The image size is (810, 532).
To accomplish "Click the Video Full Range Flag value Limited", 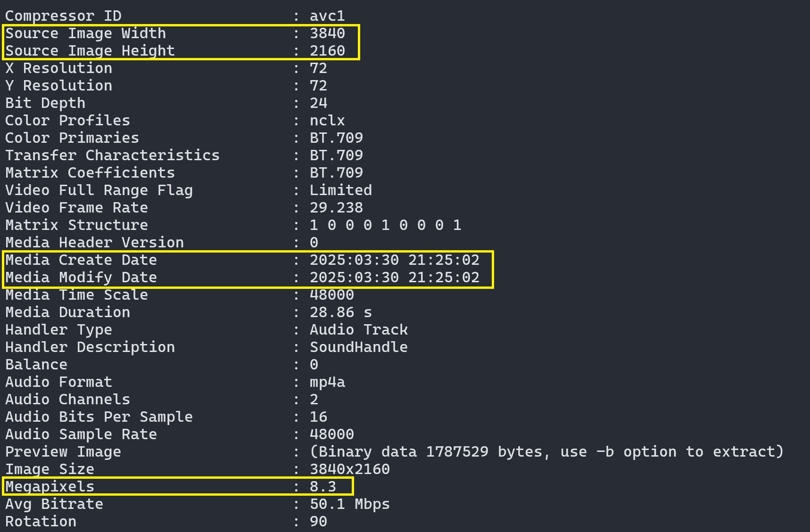I will coord(340,190).
